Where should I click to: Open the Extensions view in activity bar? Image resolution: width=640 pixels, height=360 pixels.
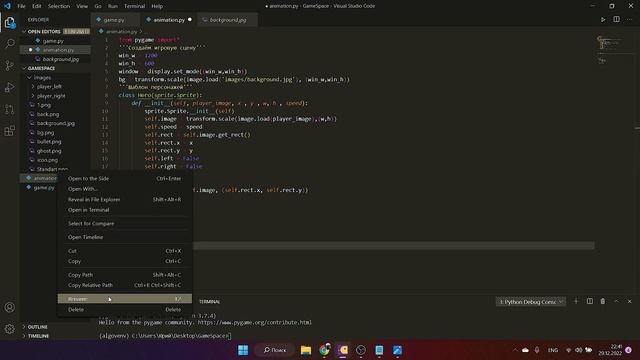[x=10, y=131]
